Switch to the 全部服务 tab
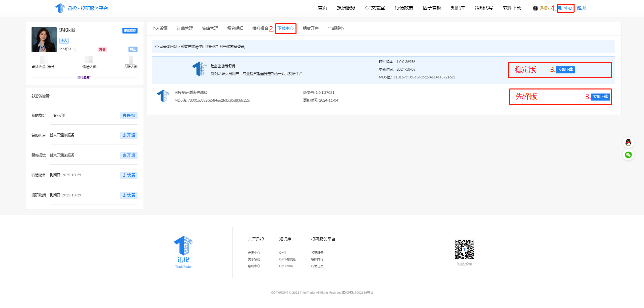Image resolution: width=644 pixels, height=308 pixels. tap(336, 28)
